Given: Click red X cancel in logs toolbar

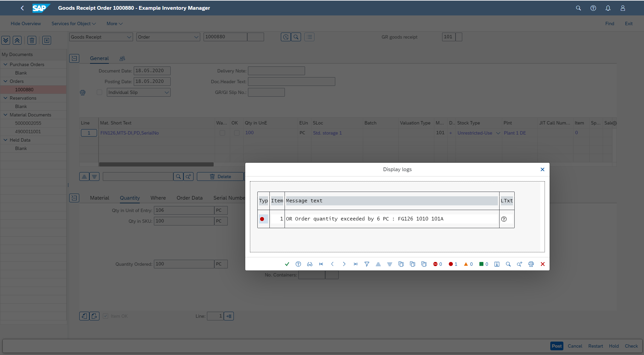Looking at the screenshot, I should pyautogui.click(x=543, y=264).
